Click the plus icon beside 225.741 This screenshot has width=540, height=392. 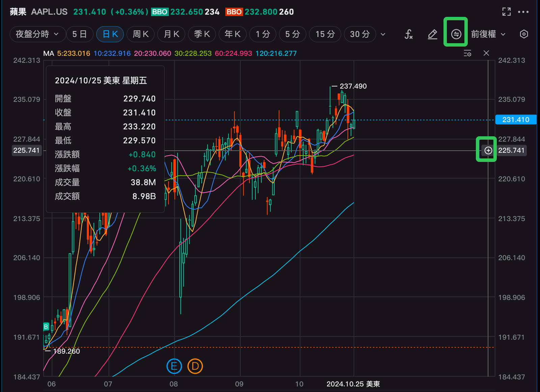[x=488, y=150]
